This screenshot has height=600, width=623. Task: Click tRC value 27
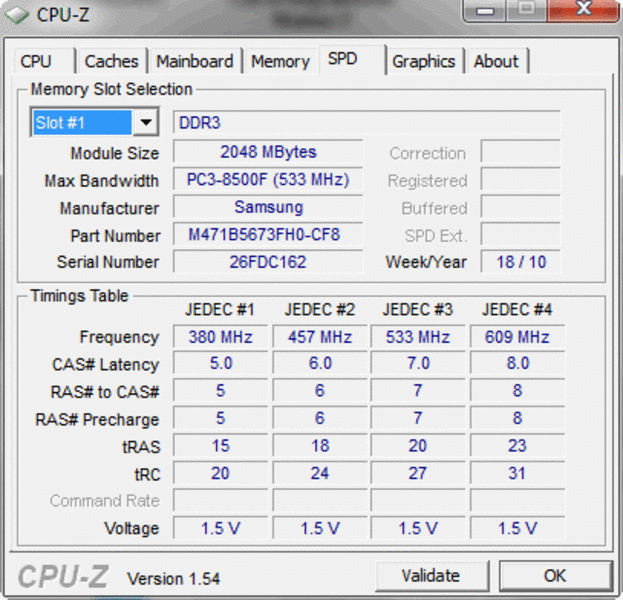(x=418, y=473)
